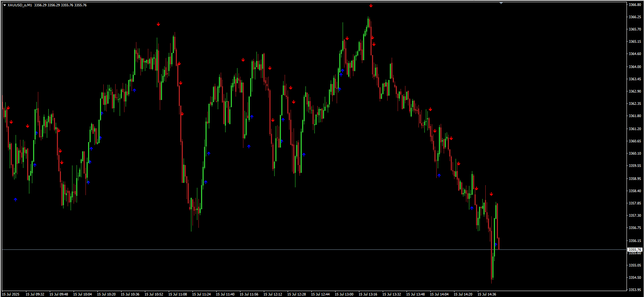Click the blue arrow below the 11:24 low
Viewport: 644px width, 297px height.
click(x=206, y=182)
